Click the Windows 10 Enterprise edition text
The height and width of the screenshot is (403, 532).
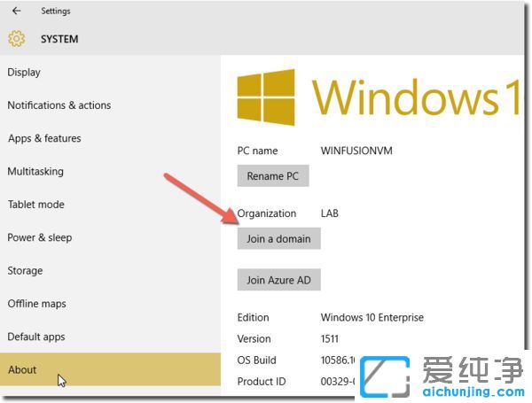pos(372,318)
